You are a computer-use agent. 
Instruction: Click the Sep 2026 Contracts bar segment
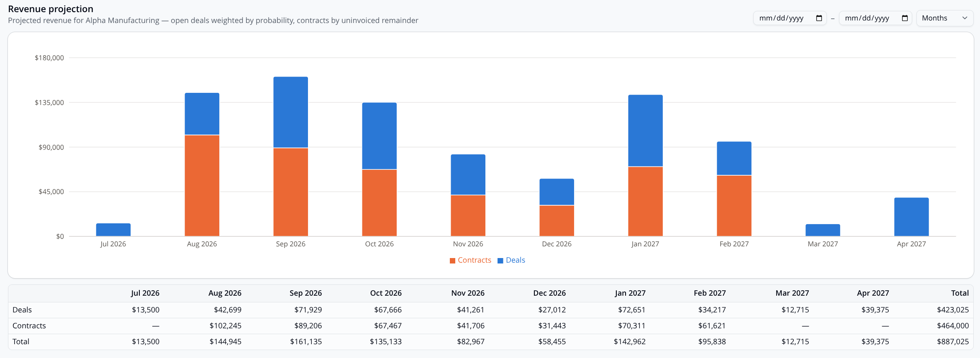click(291, 192)
